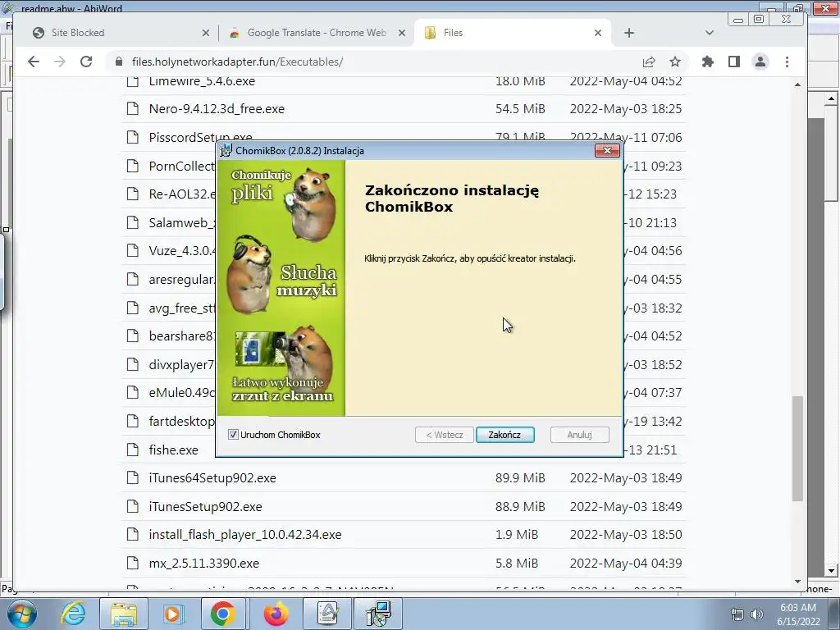
Task: Bookmark this page with star icon
Action: (x=675, y=62)
